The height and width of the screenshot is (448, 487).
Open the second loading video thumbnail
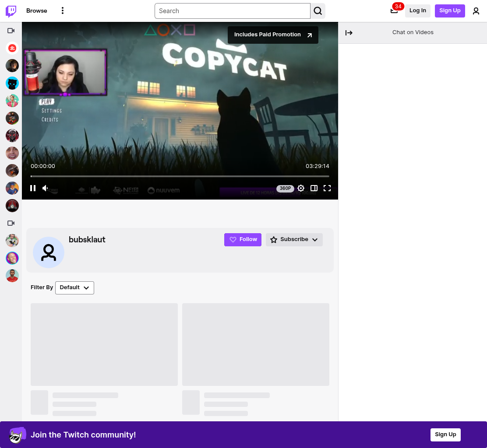[256, 344]
